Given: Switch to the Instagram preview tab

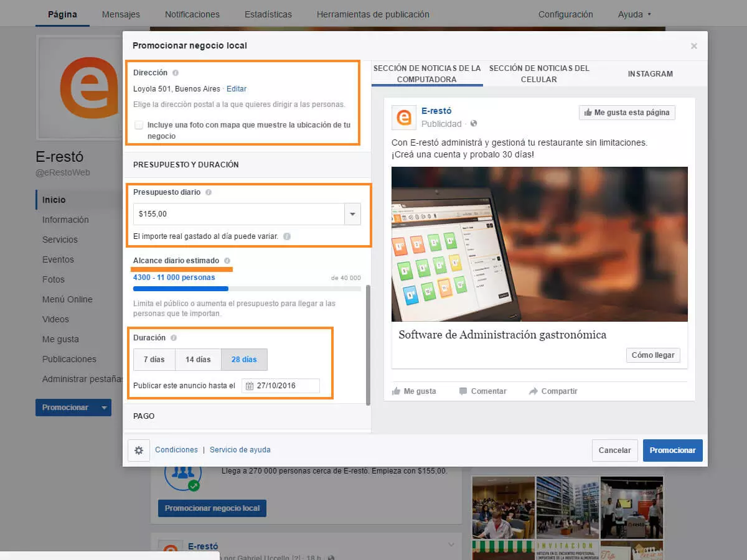Looking at the screenshot, I should (650, 73).
